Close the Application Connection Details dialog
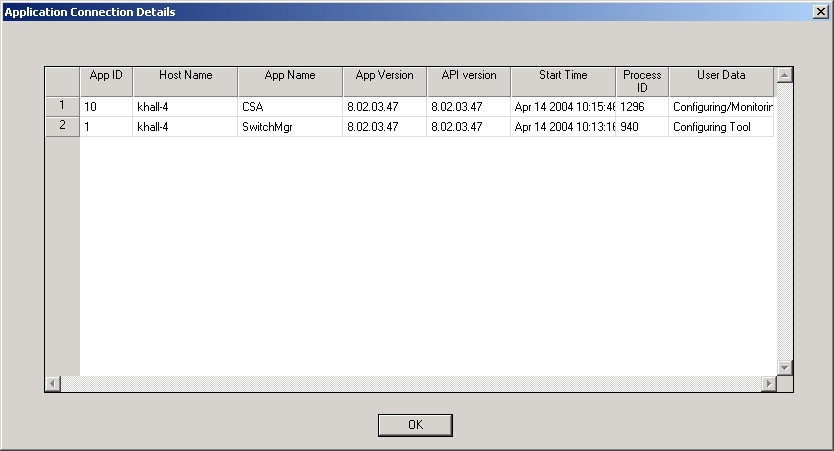This screenshot has width=834, height=451. pyautogui.click(x=821, y=12)
